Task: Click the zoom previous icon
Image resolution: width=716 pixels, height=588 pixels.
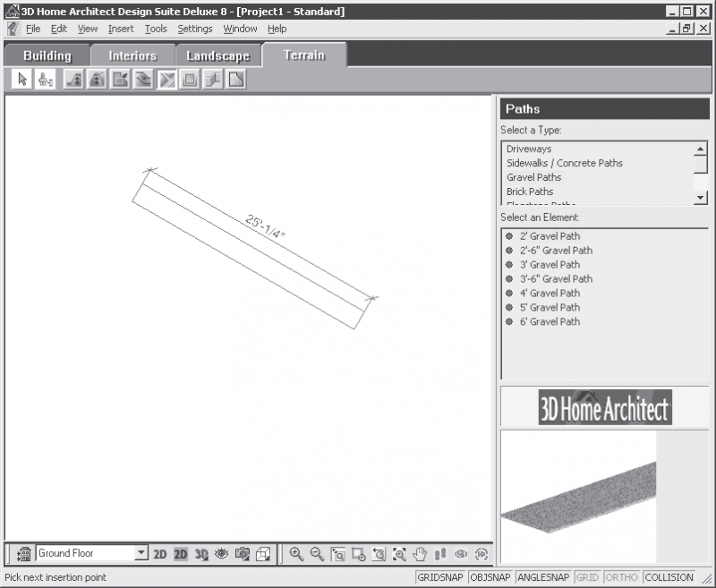Action: (x=379, y=554)
